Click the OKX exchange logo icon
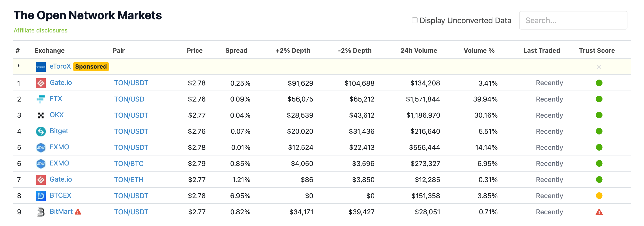Image resolution: width=644 pixels, height=226 pixels. tap(41, 115)
